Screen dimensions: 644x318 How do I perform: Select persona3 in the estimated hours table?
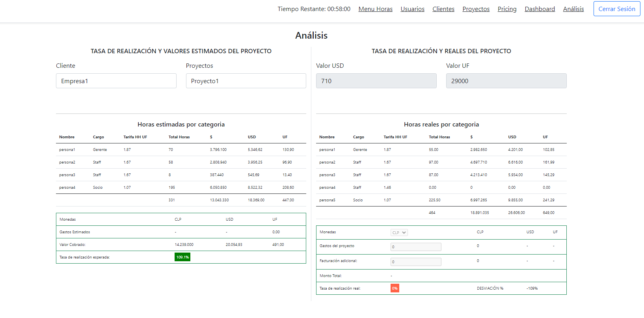click(x=181, y=175)
